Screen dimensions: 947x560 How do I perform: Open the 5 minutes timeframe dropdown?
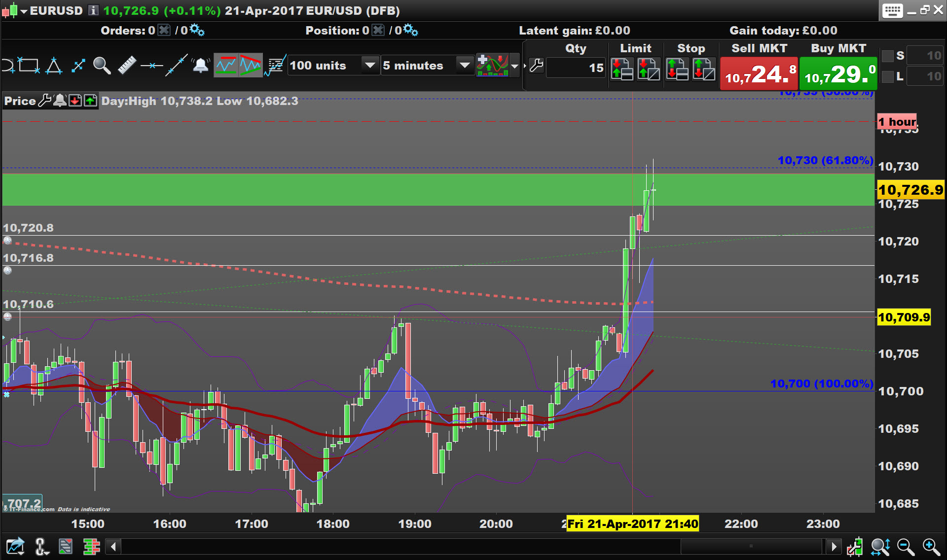pos(464,66)
